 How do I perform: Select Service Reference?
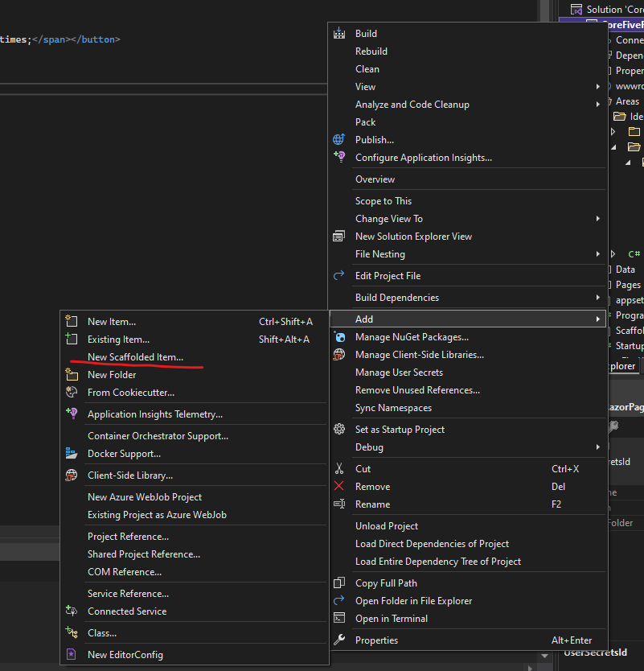pos(128,594)
